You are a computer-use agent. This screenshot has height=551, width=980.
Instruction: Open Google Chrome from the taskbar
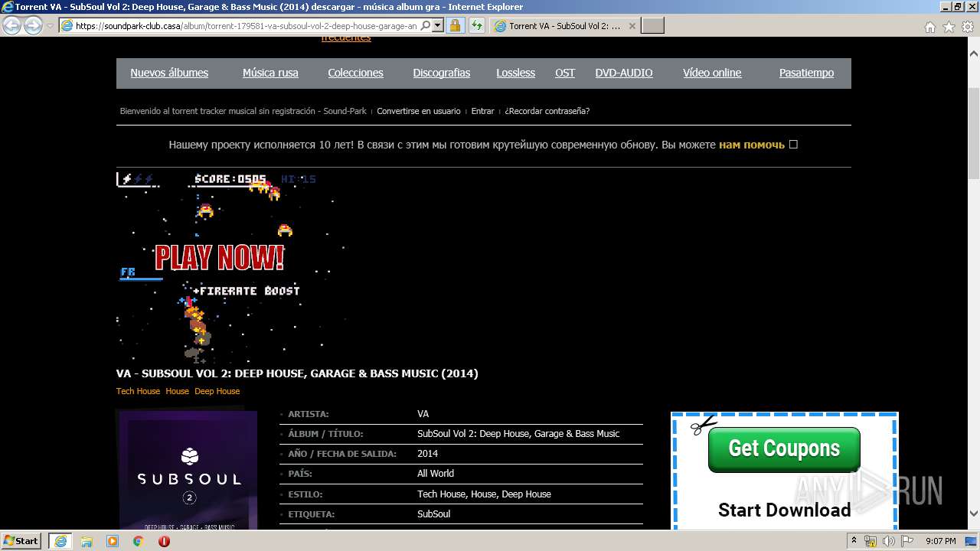coord(139,541)
